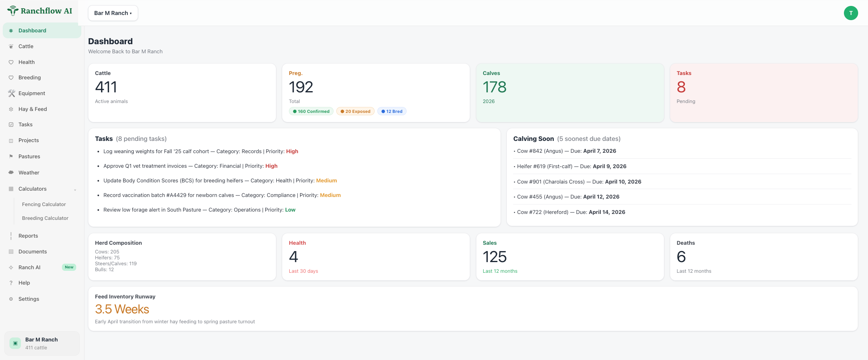The height and width of the screenshot is (360, 868).
Task: Open Health via the heart icon
Action: pos(11,62)
